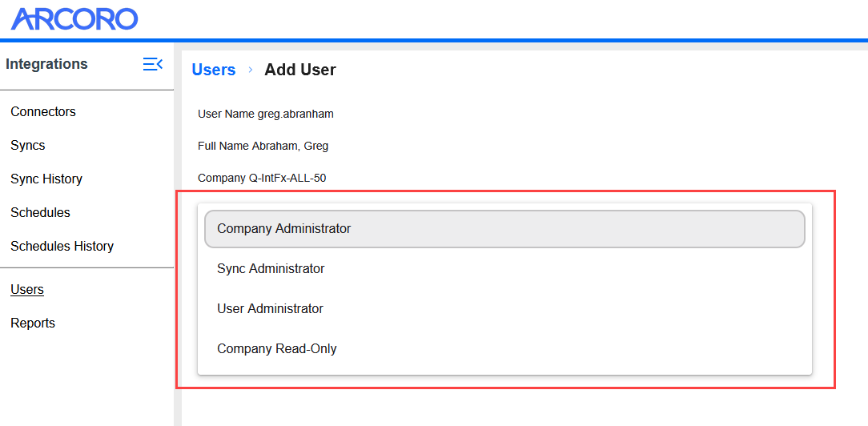Choose Company Administrator role option
Screen dimensions: 868x426
[x=504, y=228]
